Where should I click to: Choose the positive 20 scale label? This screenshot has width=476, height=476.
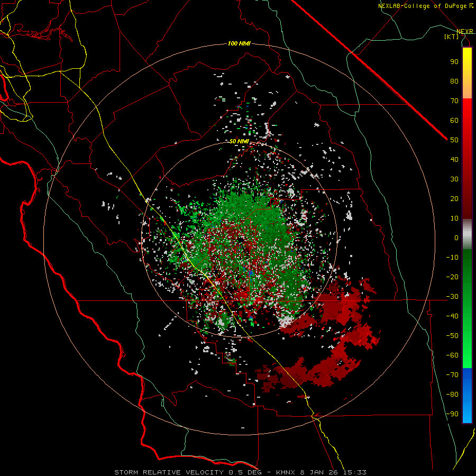coord(454,198)
